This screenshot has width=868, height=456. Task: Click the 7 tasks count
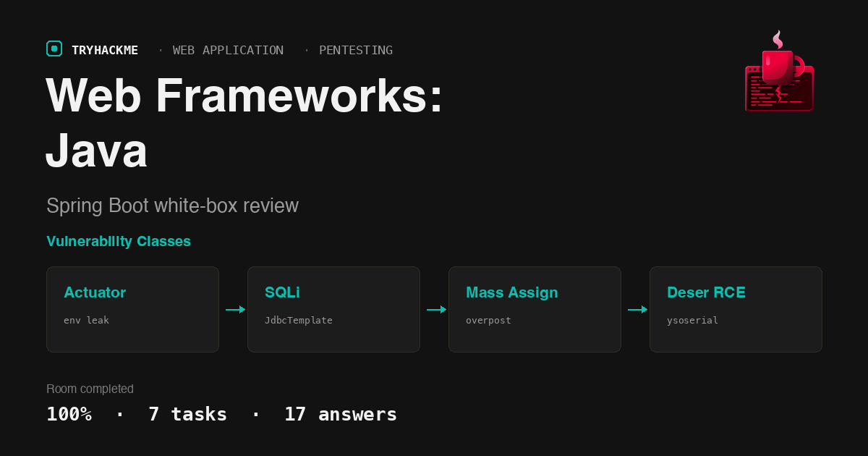coord(187,414)
